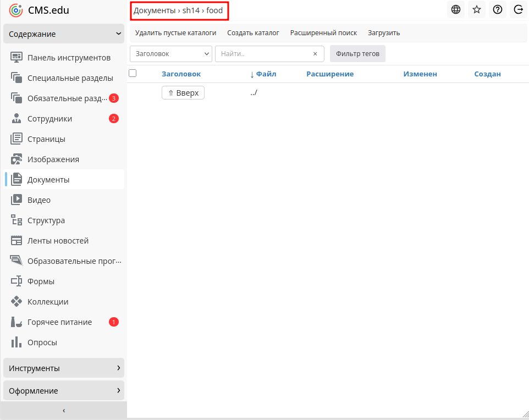Click the Найти search input field
The height and width of the screenshot is (420, 529).
point(264,54)
